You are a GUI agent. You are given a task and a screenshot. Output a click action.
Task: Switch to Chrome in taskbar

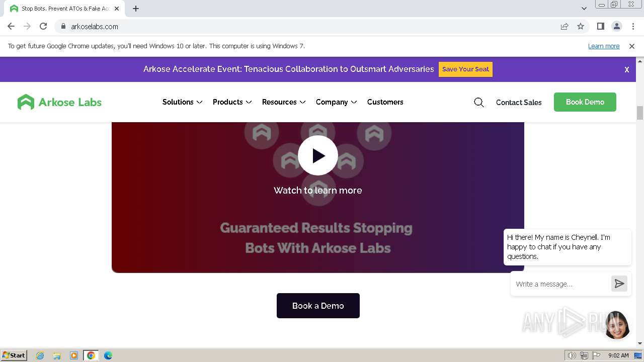pyautogui.click(x=91, y=355)
